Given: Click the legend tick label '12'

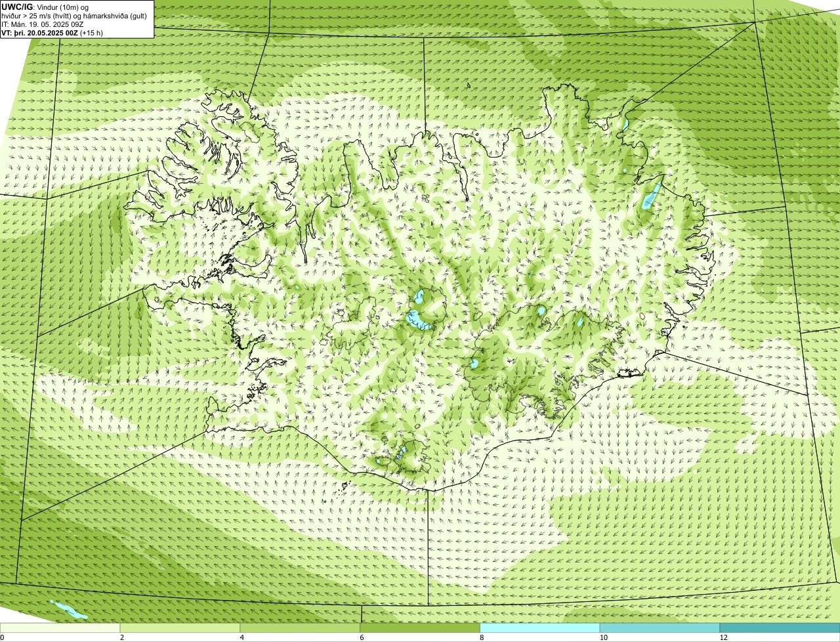Looking at the screenshot, I should click(x=723, y=637).
